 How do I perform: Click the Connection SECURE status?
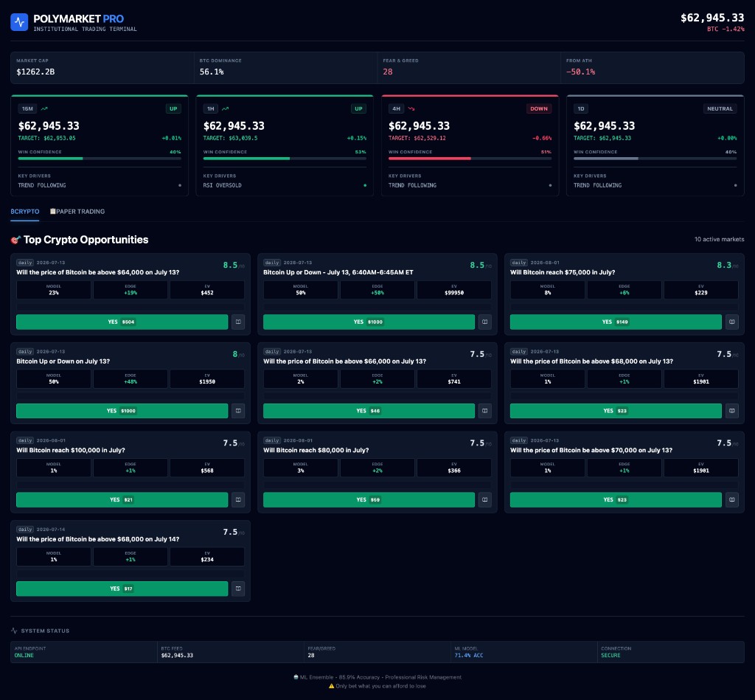click(610, 655)
